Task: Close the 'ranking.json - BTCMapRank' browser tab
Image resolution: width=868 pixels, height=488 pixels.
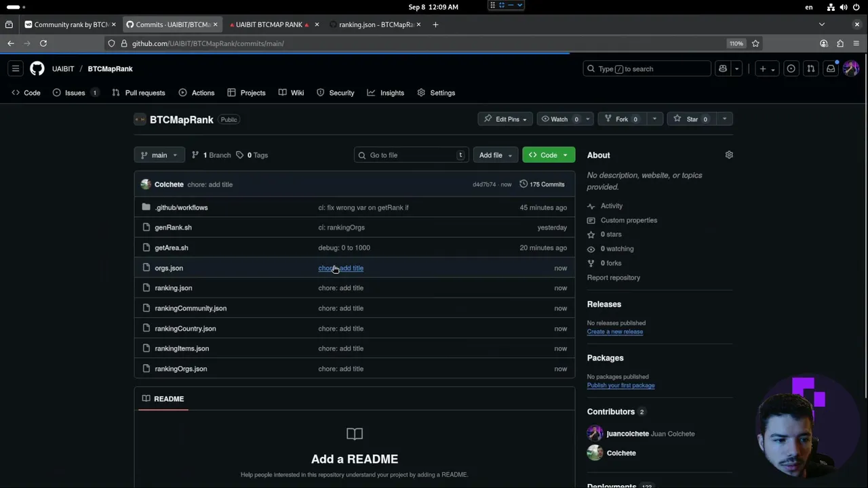Action: (x=418, y=24)
